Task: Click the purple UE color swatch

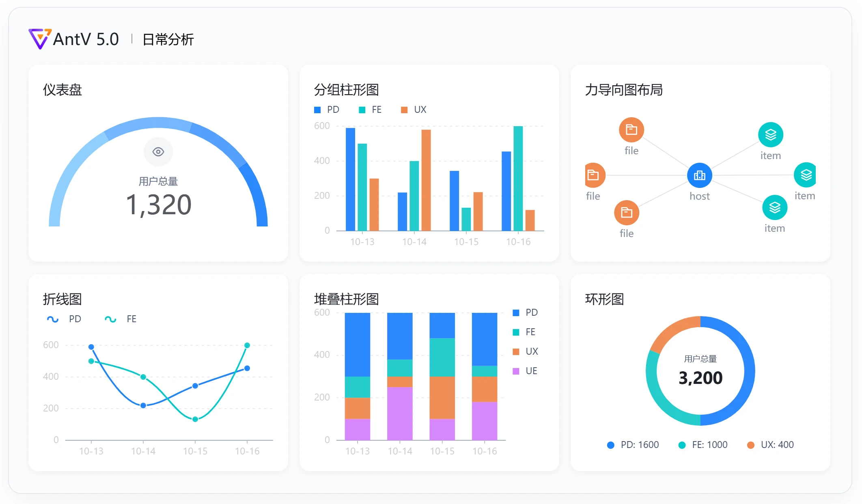Action: pyautogui.click(x=516, y=371)
